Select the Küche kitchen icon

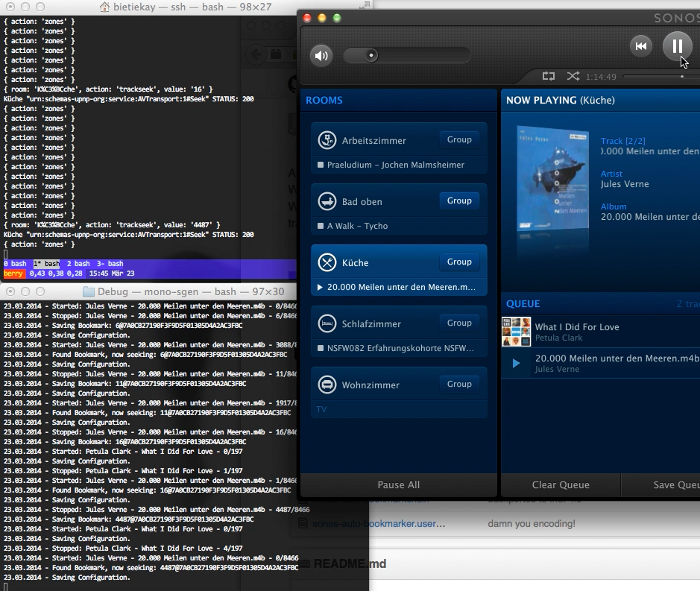point(327,262)
